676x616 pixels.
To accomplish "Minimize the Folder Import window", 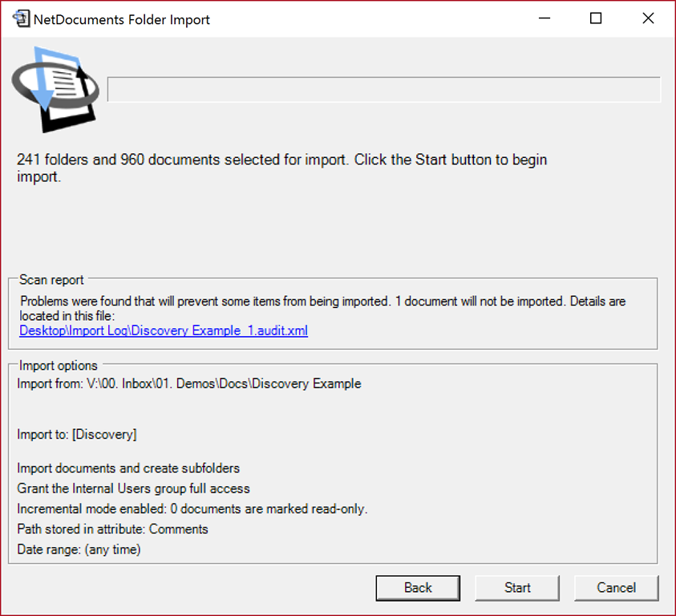I will click(x=544, y=18).
